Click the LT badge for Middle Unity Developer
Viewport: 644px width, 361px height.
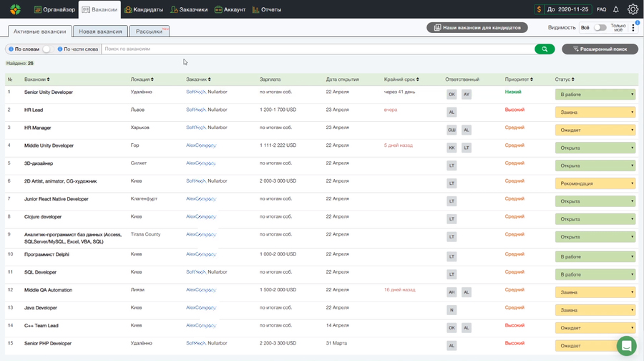pos(466,148)
